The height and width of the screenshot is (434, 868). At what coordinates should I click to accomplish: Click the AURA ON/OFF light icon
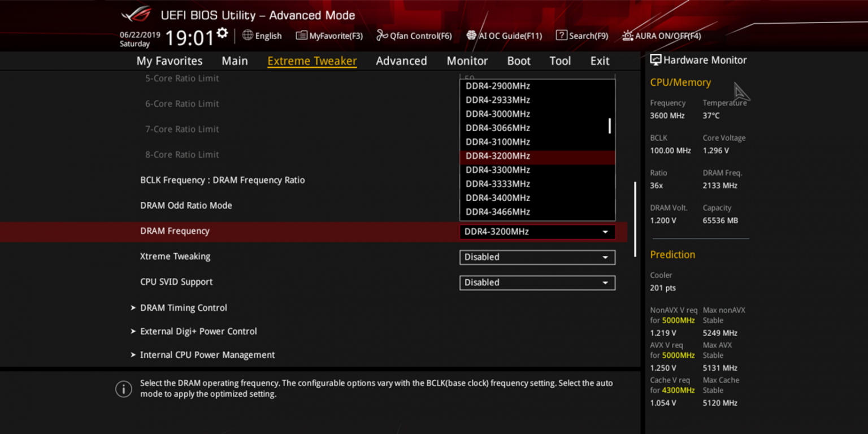point(627,36)
